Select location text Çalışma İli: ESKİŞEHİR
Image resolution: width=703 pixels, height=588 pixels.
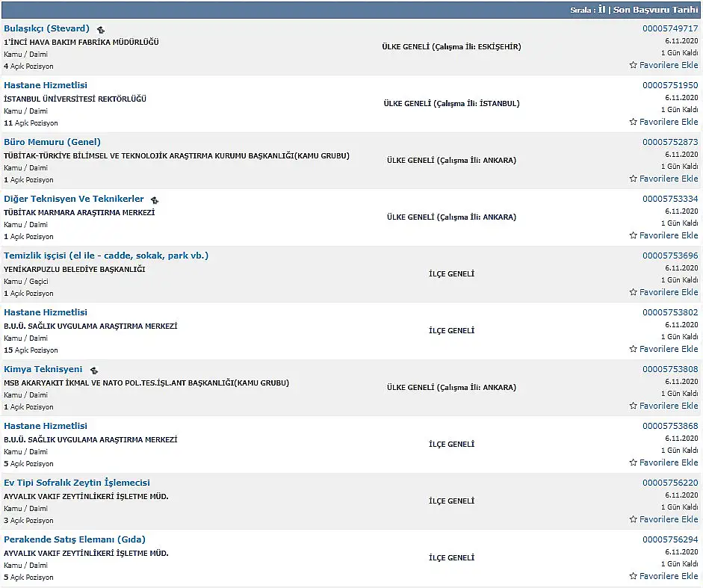tap(475, 46)
